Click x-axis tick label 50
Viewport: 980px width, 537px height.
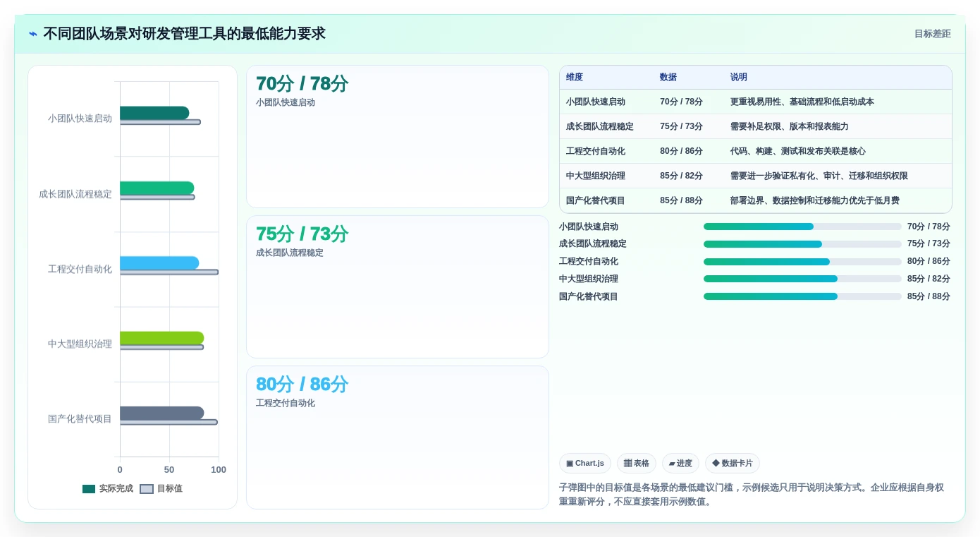coord(169,470)
